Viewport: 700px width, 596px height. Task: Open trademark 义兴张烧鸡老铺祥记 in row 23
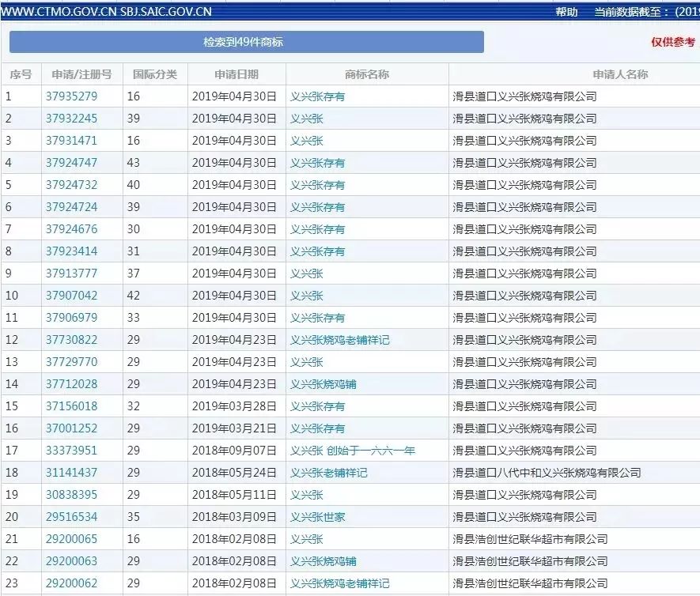coord(340,583)
